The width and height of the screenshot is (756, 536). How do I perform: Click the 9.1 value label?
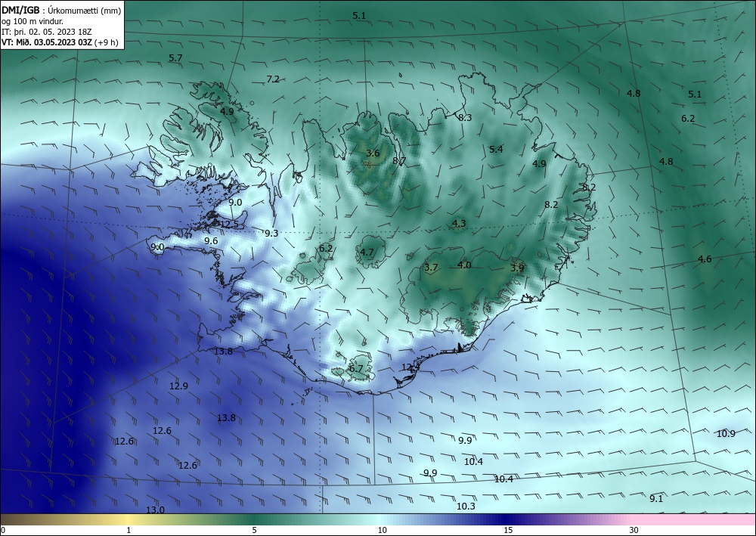[656, 499]
